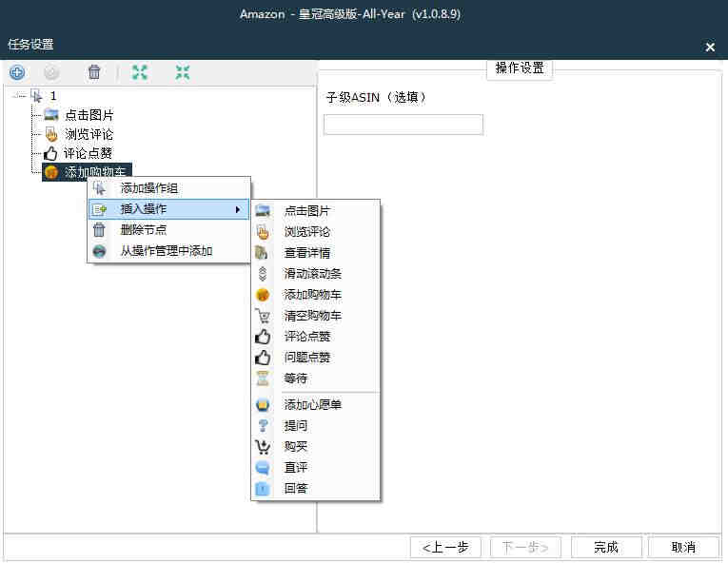Insert 点击图片 from submenu

[x=316, y=211]
